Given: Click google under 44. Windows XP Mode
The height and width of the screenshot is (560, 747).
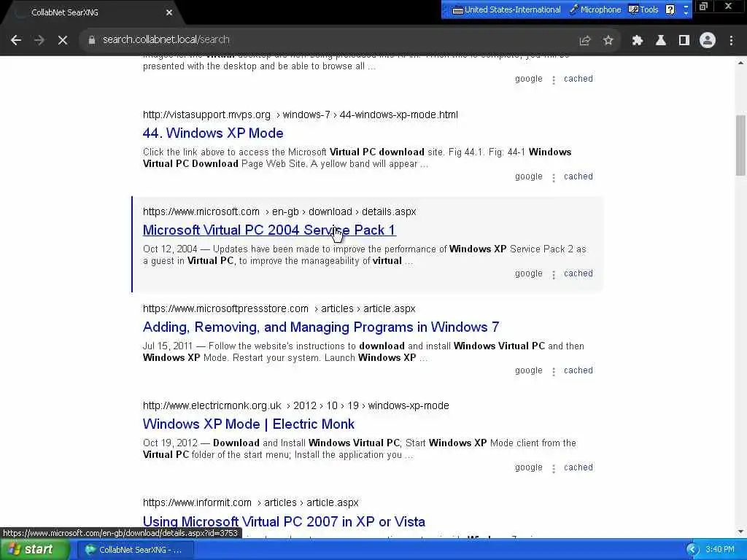Looking at the screenshot, I should click(x=528, y=176).
